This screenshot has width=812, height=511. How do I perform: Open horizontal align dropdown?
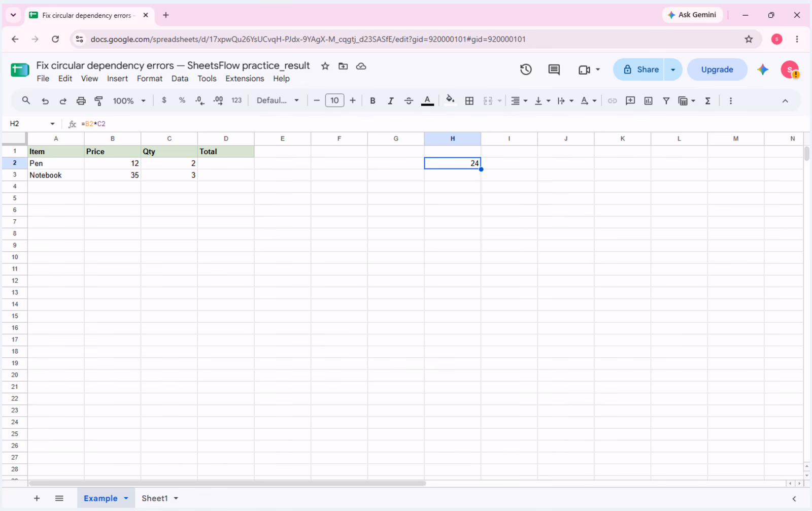(x=519, y=100)
